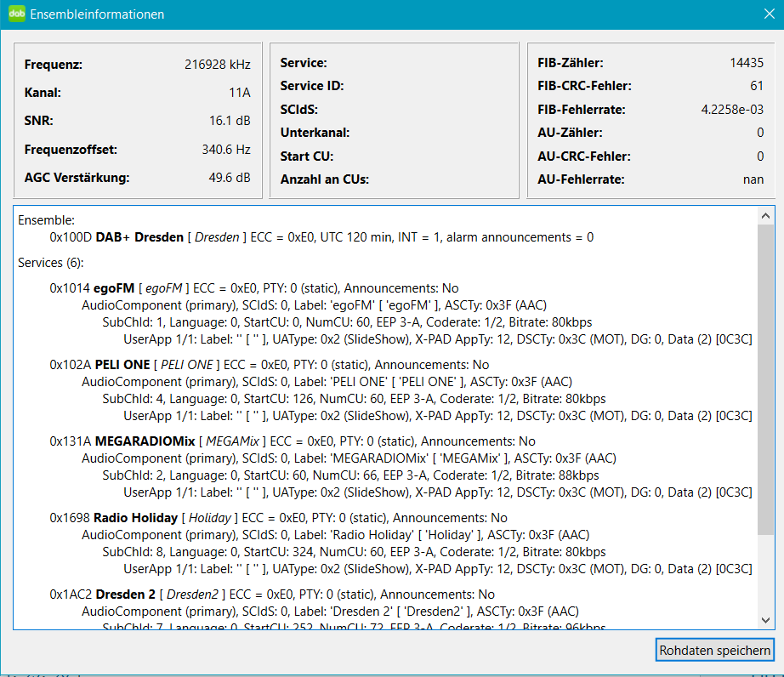This screenshot has width=784, height=677.
Task: Click the Kanal value 11A
Action: click(x=239, y=93)
